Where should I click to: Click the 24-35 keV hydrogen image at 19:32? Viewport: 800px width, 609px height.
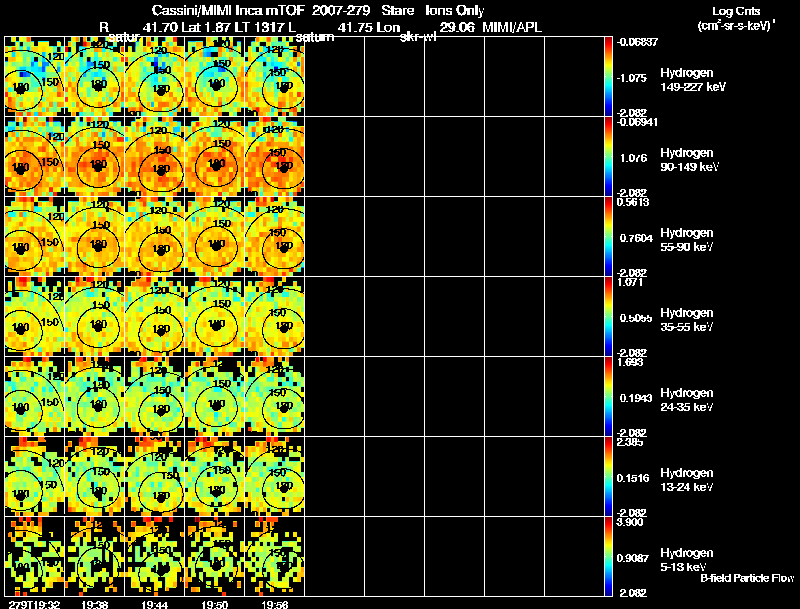click(35, 397)
